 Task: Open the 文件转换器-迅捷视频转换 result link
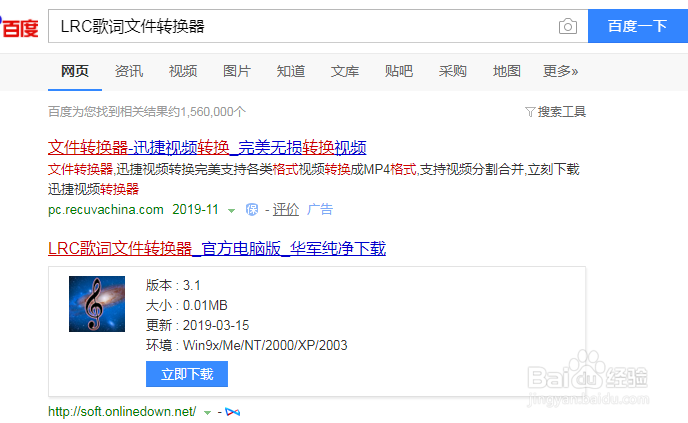[207, 147]
